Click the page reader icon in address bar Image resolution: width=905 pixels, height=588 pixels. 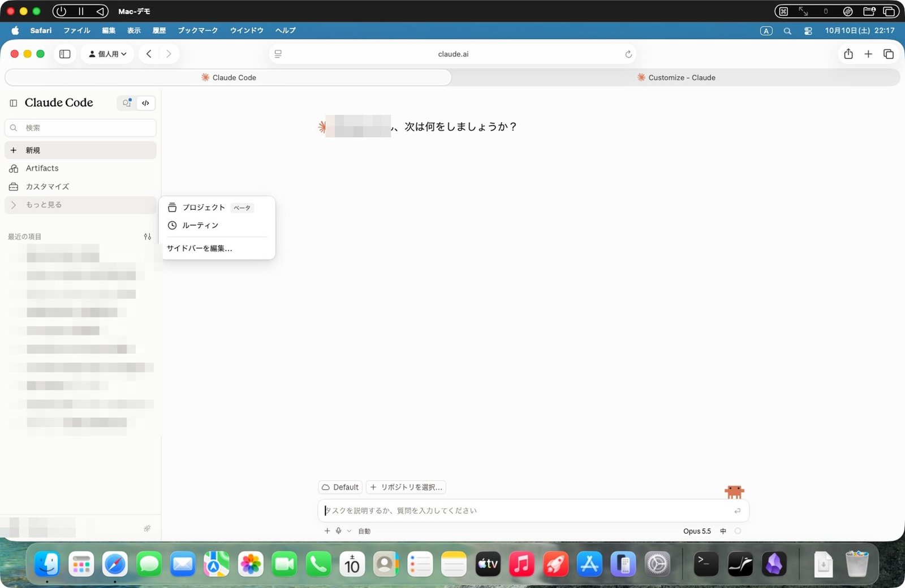278,54
